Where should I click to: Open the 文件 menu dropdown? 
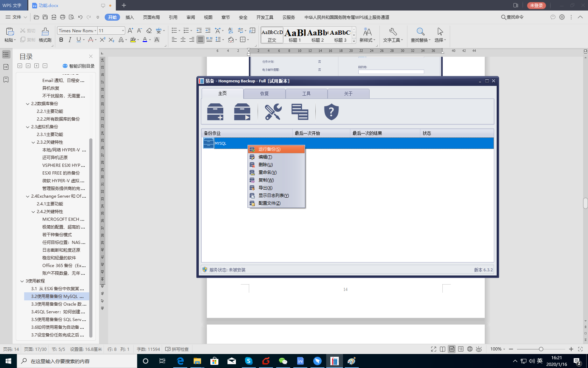coord(16,17)
